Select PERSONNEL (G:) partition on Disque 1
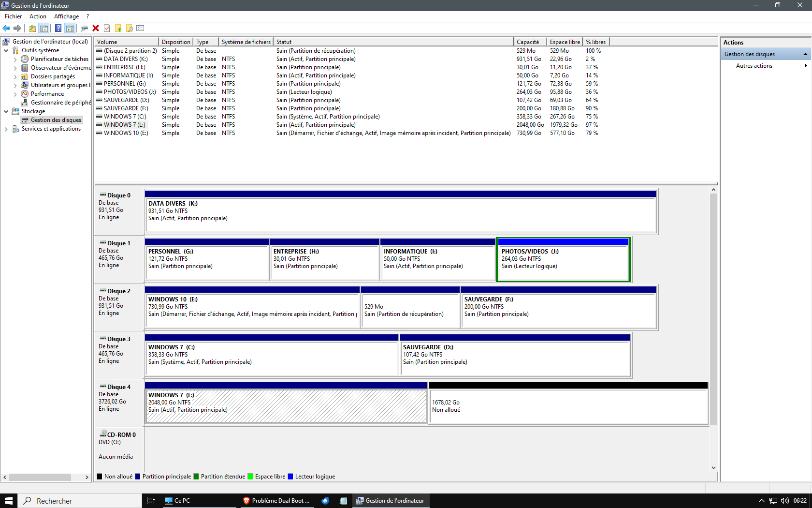 coord(207,259)
